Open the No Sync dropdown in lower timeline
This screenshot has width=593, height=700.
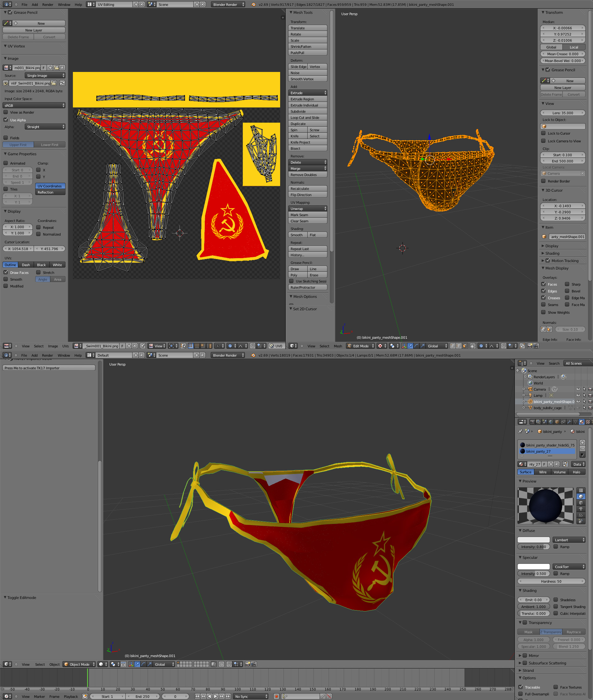[251, 696]
